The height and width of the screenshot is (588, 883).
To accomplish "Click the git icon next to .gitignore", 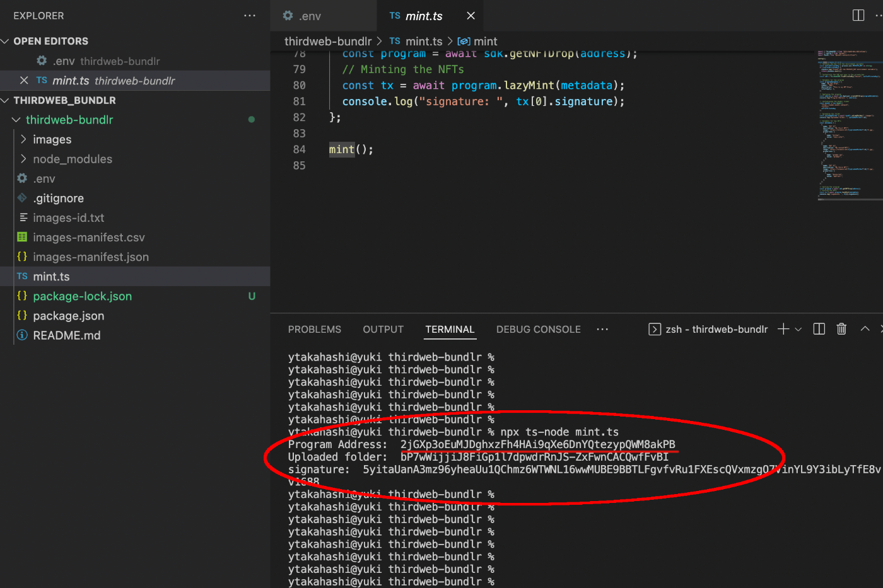I will tap(22, 198).
